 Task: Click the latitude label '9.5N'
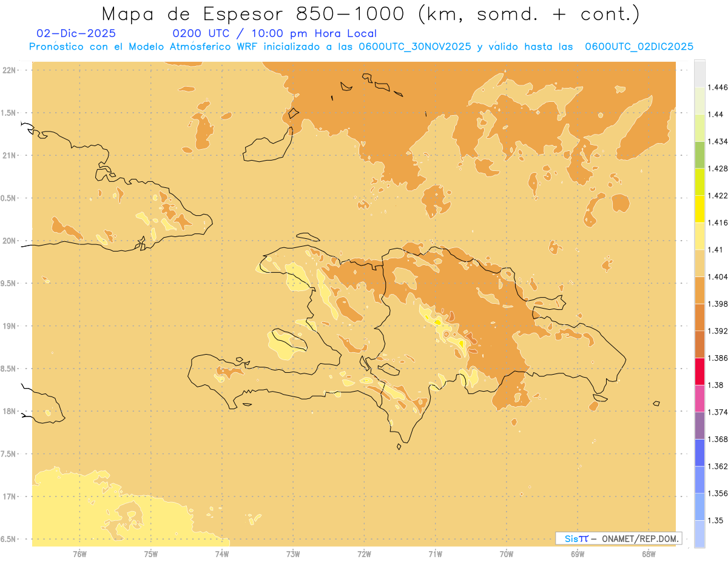coord(8,284)
